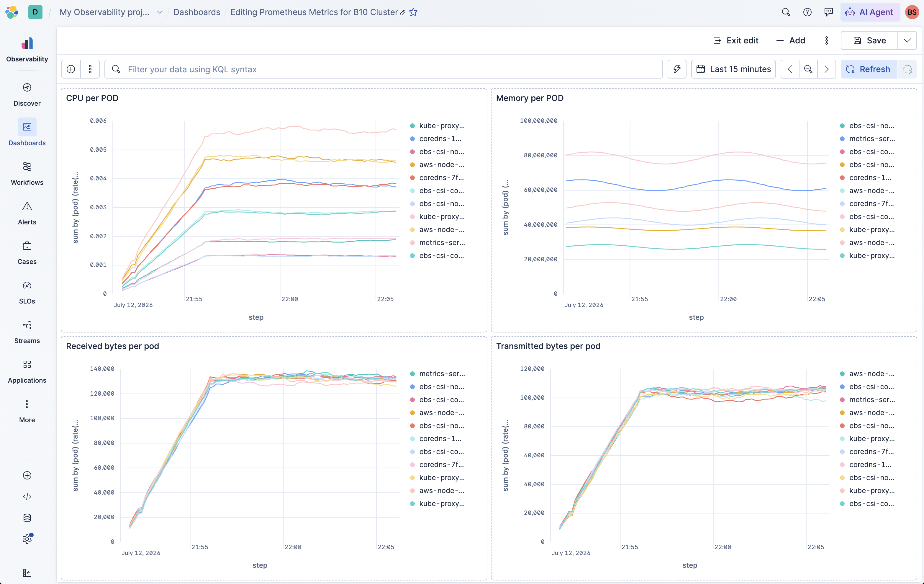Image resolution: width=924 pixels, height=584 pixels.
Task: Click Add panel button
Action: tap(790, 40)
